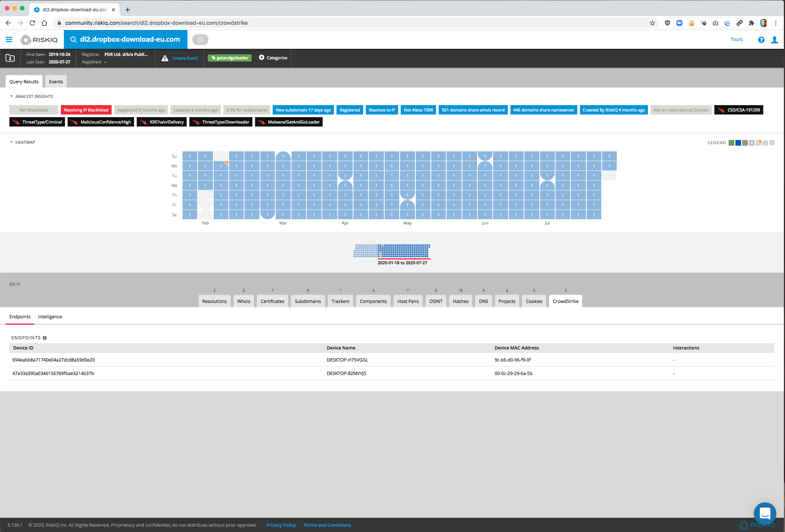The height and width of the screenshot is (532, 785).
Task: Open the OSINT data tab
Action: 436,301
